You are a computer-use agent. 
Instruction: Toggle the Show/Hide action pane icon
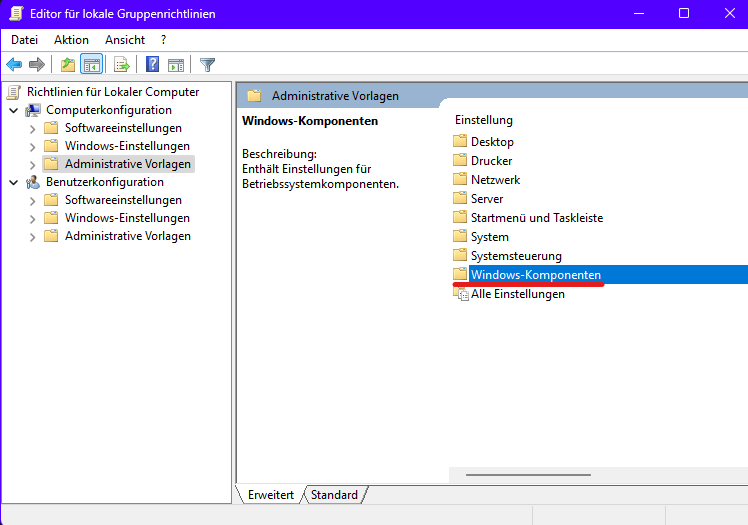(x=176, y=65)
